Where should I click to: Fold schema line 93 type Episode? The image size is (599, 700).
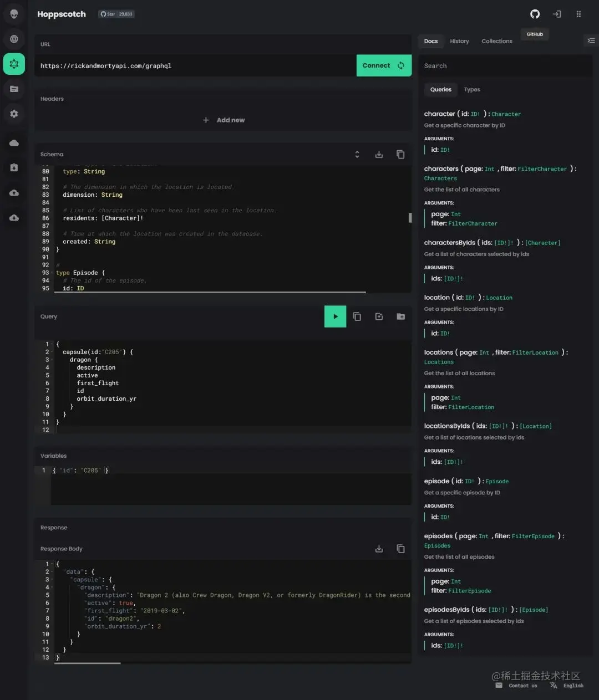tap(52, 273)
